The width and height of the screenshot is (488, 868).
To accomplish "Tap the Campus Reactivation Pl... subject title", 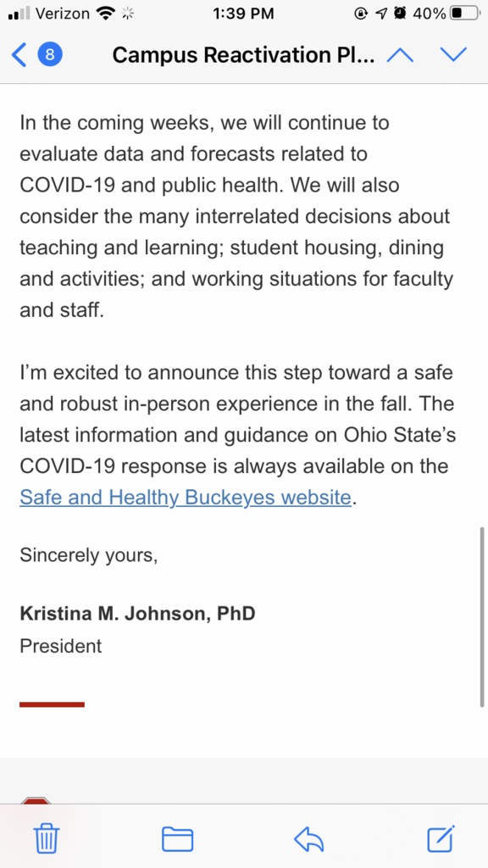I will tap(244, 55).
